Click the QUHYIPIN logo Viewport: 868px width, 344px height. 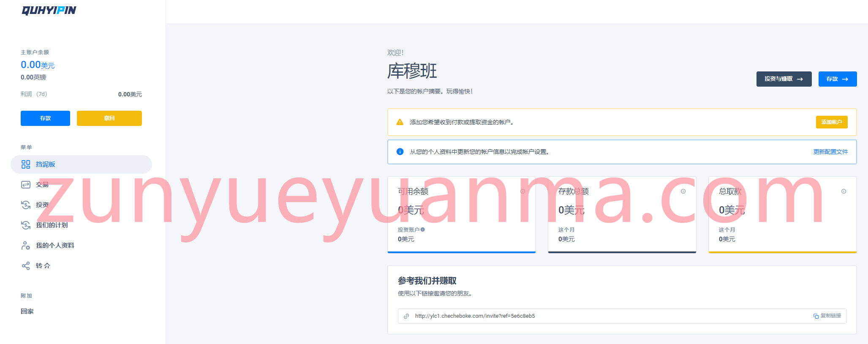click(49, 10)
